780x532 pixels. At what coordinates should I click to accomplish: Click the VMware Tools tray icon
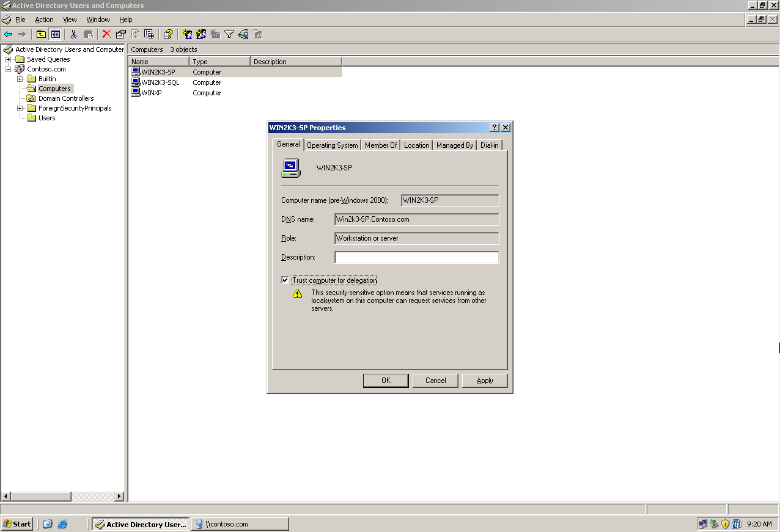tap(737, 524)
